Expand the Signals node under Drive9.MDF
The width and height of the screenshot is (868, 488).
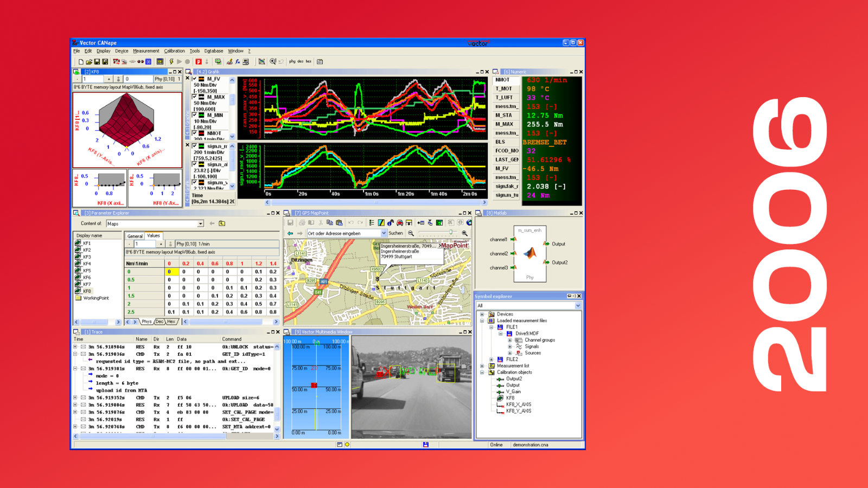click(509, 346)
